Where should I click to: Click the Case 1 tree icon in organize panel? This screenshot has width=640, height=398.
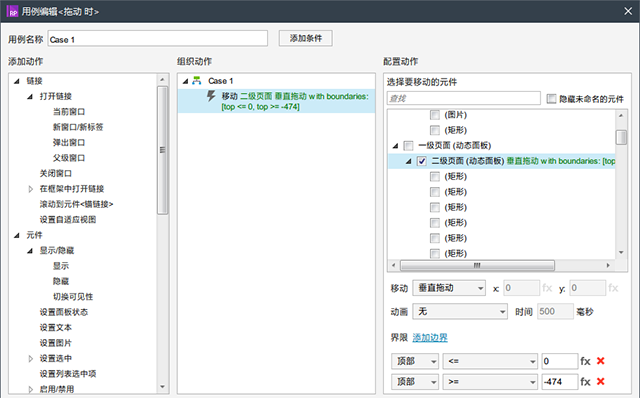[197, 80]
